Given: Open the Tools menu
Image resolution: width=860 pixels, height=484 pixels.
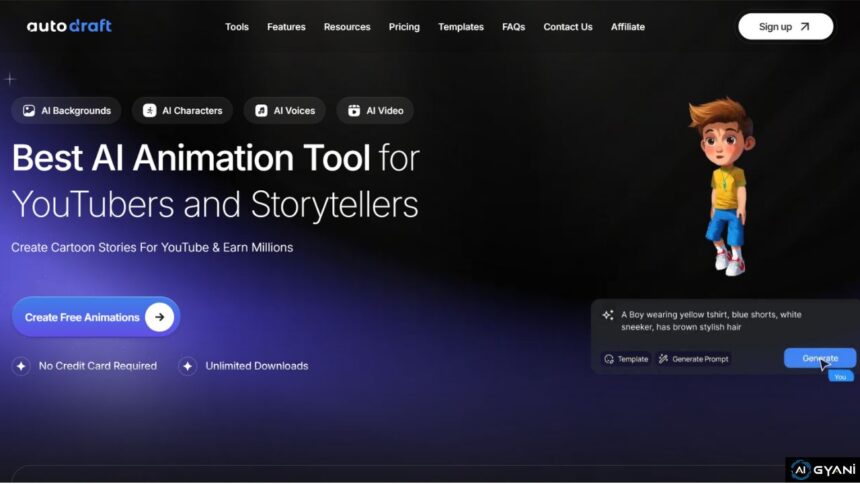Looking at the screenshot, I should [x=237, y=27].
